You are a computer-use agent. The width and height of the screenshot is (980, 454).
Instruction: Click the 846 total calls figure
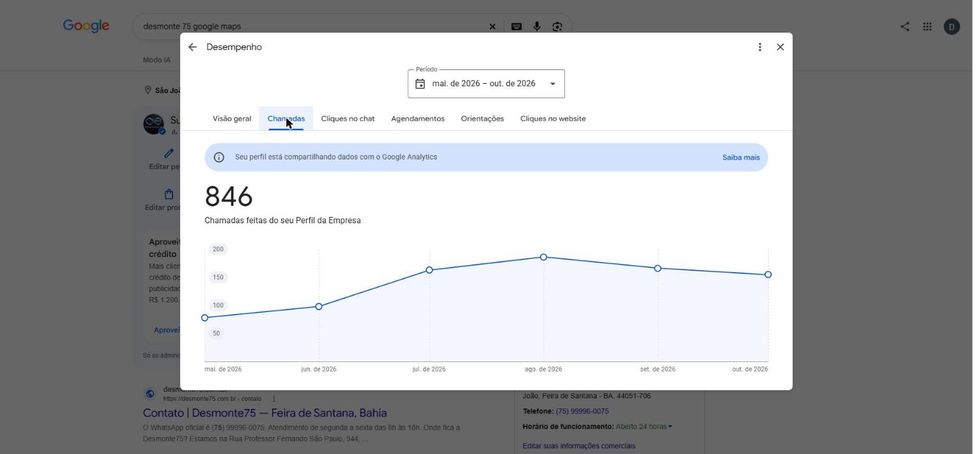pyautogui.click(x=229, y=196)
